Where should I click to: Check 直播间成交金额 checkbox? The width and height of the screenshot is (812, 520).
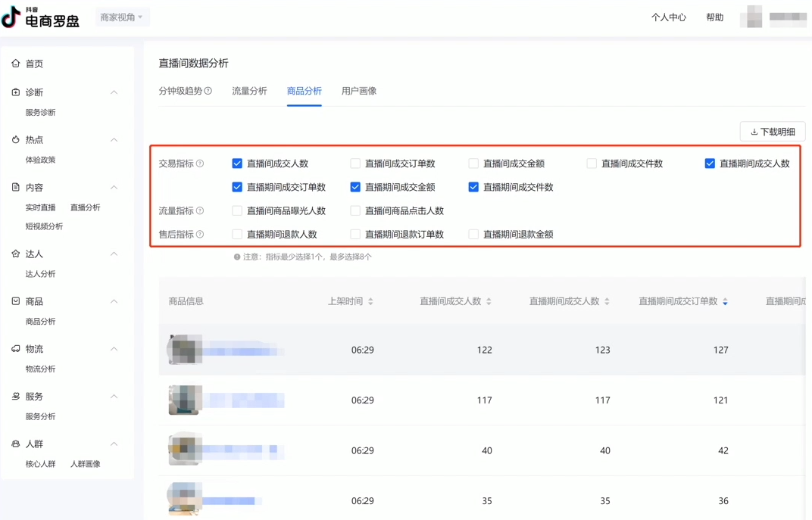point(473,163)
